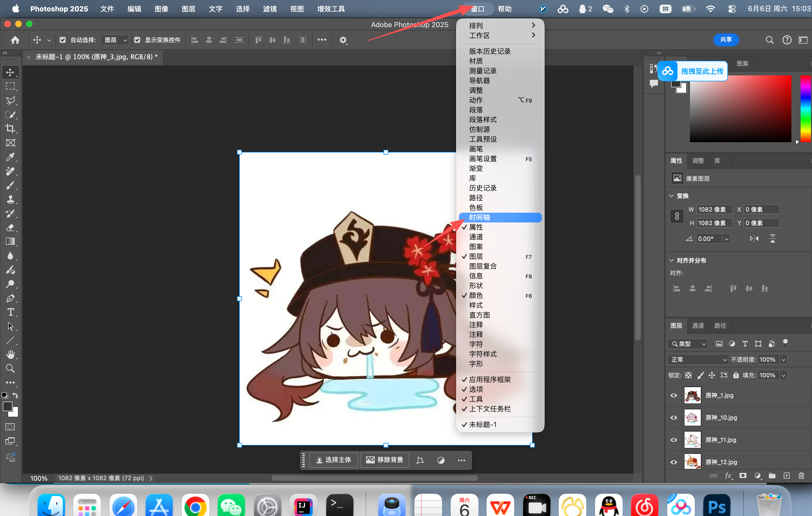Toggle the Auto-Select (自动选择) checkbox

point(62,40)
